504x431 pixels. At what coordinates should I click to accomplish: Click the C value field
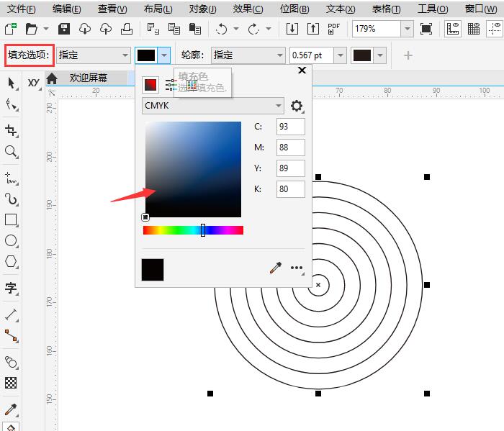(291, 127)
